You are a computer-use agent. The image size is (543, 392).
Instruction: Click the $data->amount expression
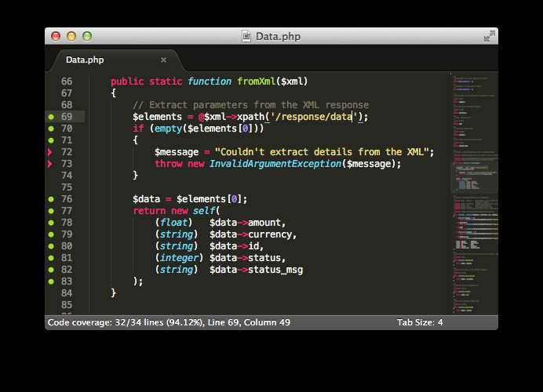click(x=247, y=223)
